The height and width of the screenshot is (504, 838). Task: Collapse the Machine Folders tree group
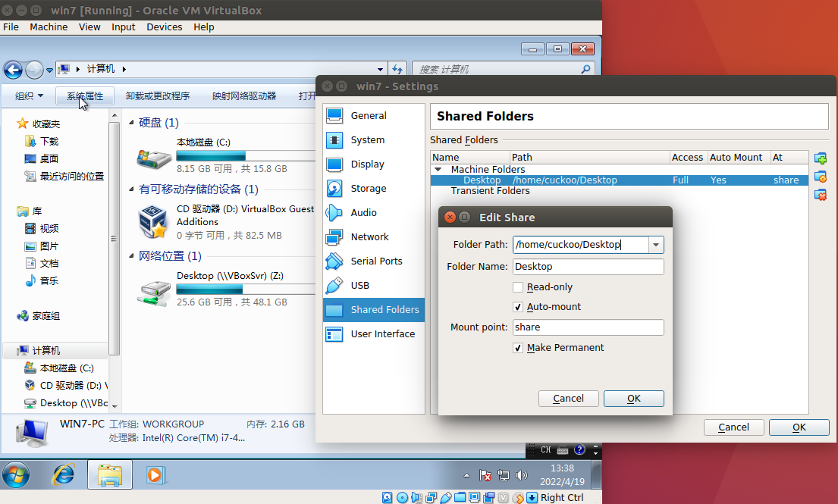[438, 170]
